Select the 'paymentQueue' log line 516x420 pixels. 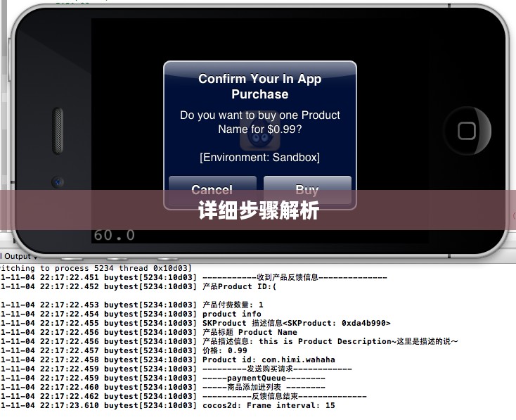[x=162, y=378]
